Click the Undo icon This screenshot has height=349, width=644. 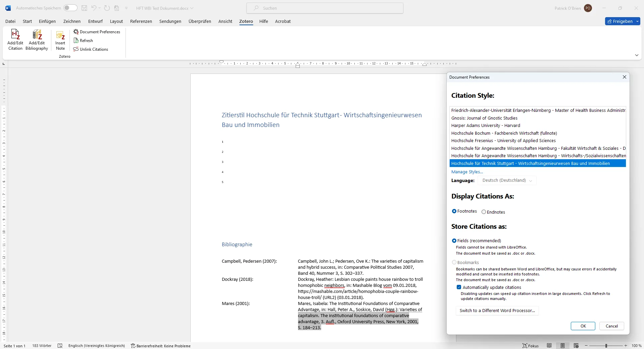coord(94,8)
